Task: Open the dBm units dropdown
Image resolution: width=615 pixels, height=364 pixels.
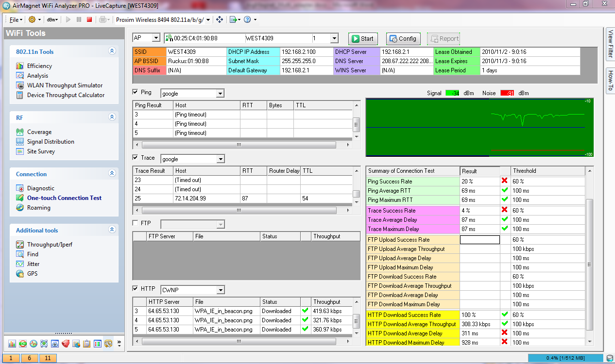Action: tap(52, 20)
